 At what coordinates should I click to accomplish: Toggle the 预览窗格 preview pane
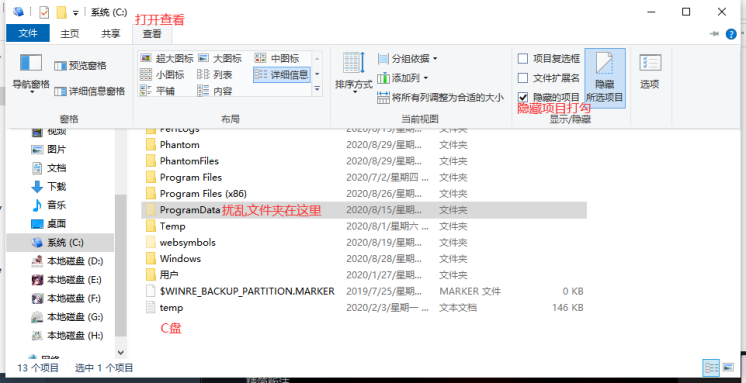(80, 66)
